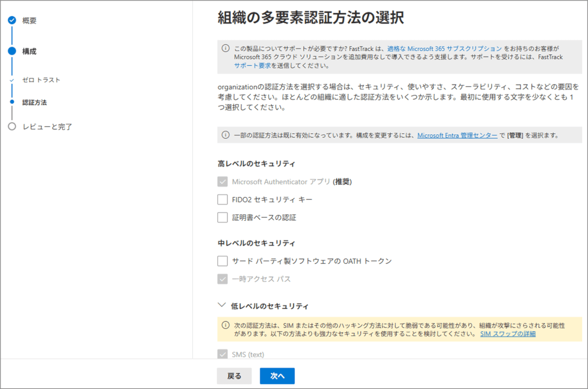Click the info icon beside 一部の認証方法 notice
The height and width of the screenshot is (389, 588).
(x=225, y=135)
